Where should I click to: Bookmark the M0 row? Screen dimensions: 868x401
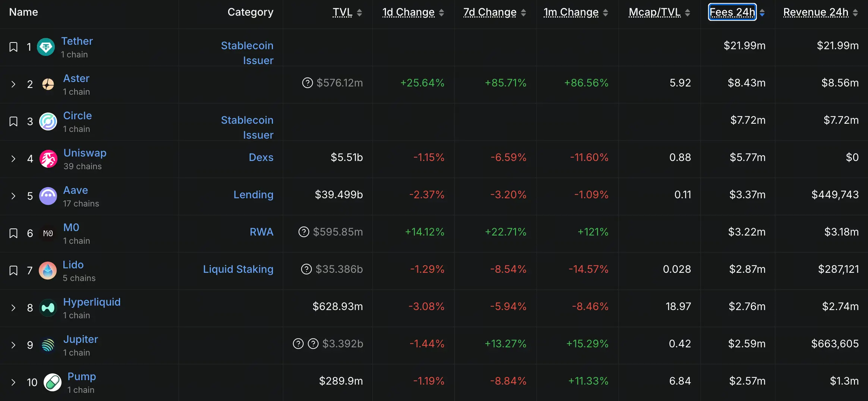[x=13, y=233]
